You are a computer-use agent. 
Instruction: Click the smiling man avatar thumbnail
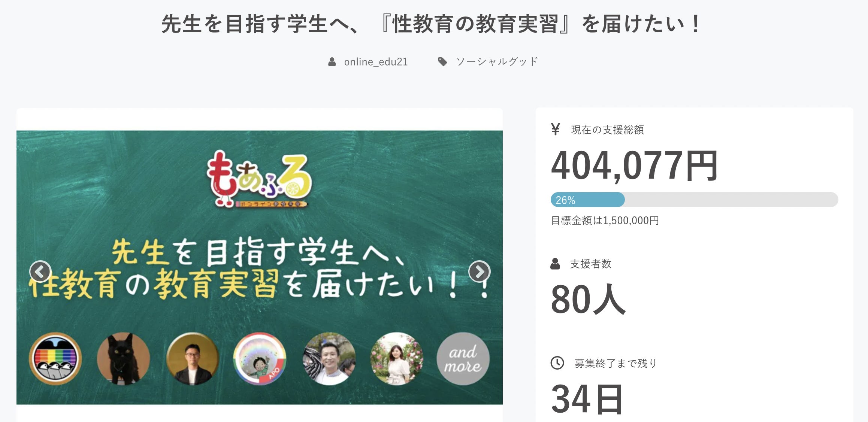pyautogui.click(x=329, y=358)
